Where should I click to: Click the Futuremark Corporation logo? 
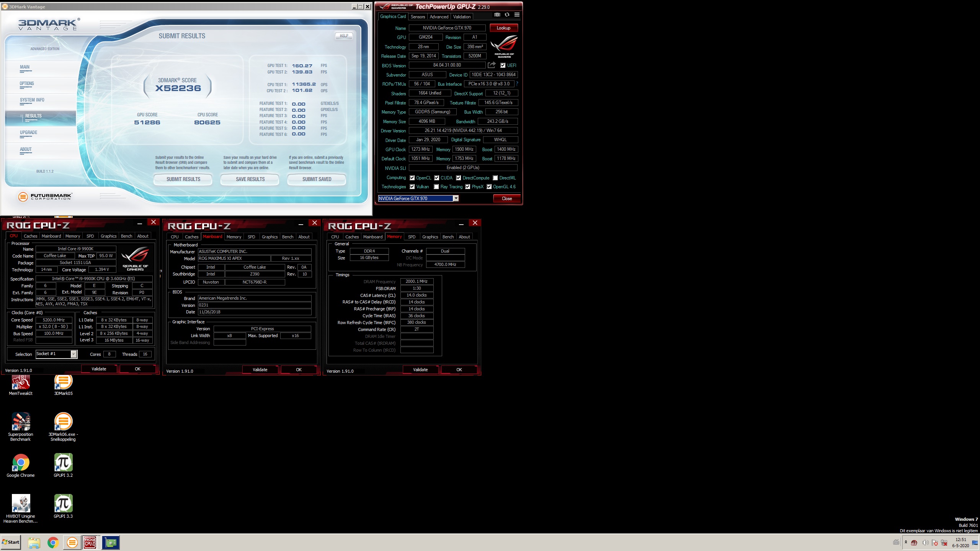[45, 197]
